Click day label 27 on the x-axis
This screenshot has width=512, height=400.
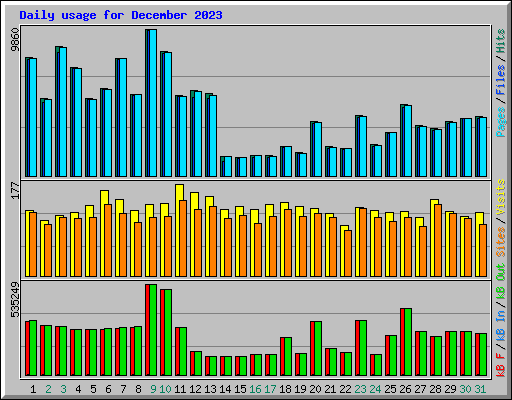[x=420, y=389]
